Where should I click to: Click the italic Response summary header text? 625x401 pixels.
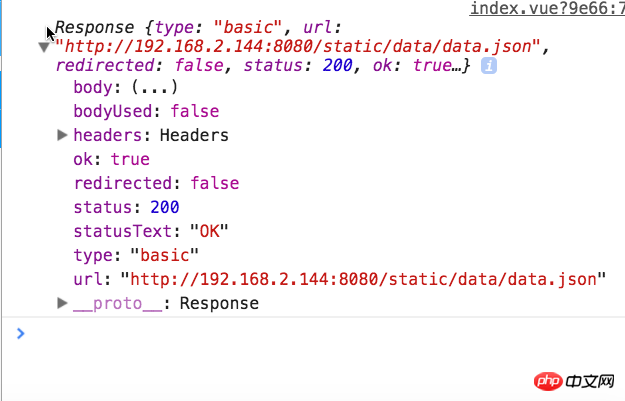tap(90, 27)
